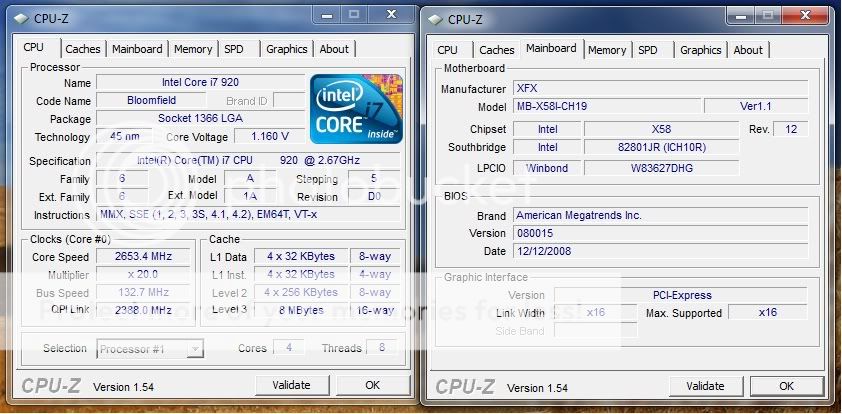The width and height of the screenshot is (842, 414).
Task: Switch to Caches tab in right CPU-Z window
Action: click(497, 50)
